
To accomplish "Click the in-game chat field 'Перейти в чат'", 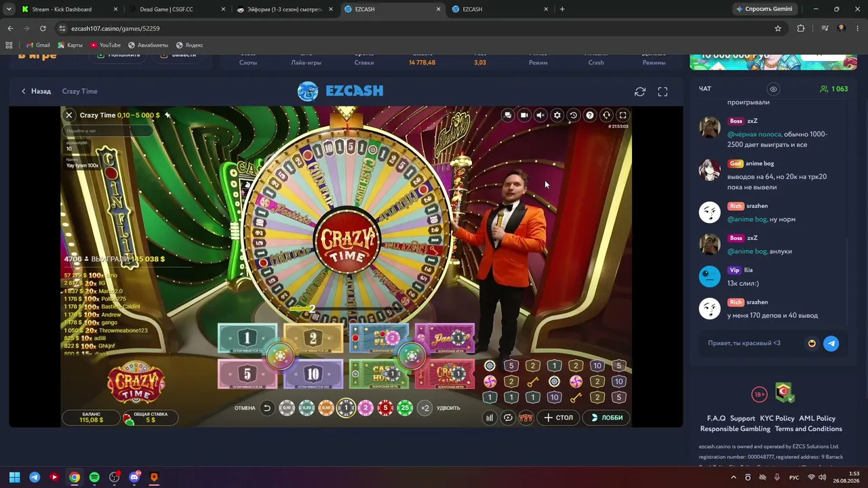I will pyautogui.click(x=108, y=131).
